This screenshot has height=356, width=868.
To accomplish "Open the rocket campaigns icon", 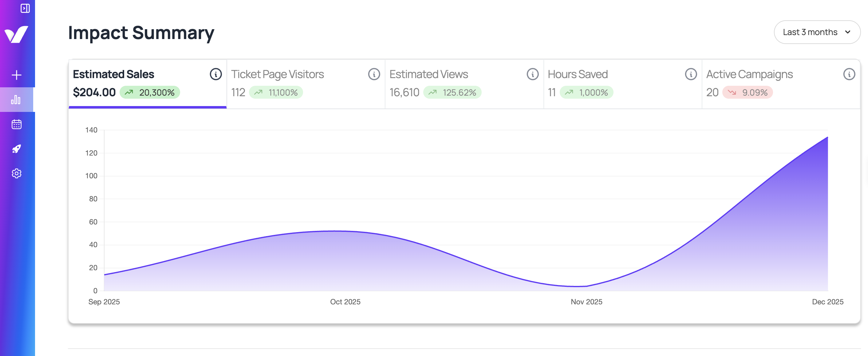I will pyautogui.click(x=17, y=149).
